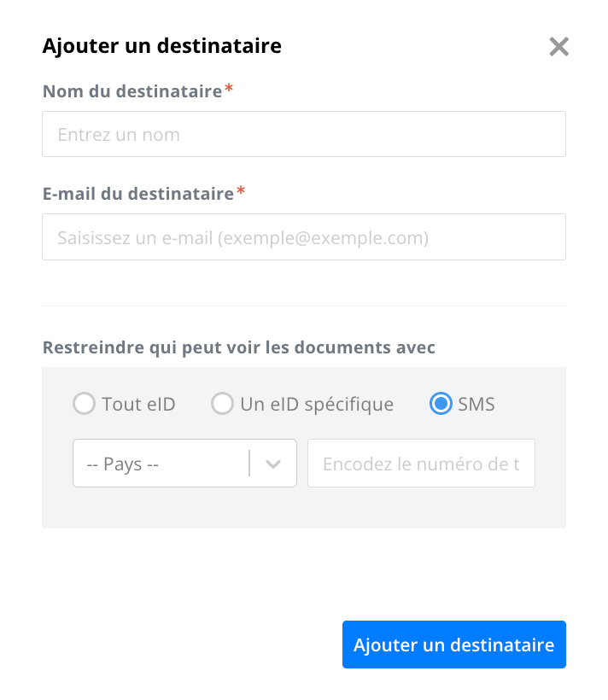Choose the Un eID spécifique radio option
This screenshot has width=608, height=700.
tap(222, 404)
